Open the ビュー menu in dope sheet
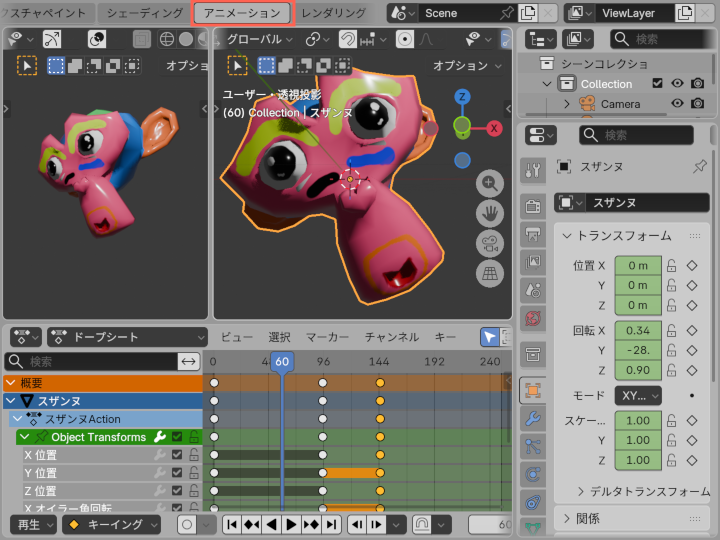Viewport: 720px width, 540px height. pos(237,337)
